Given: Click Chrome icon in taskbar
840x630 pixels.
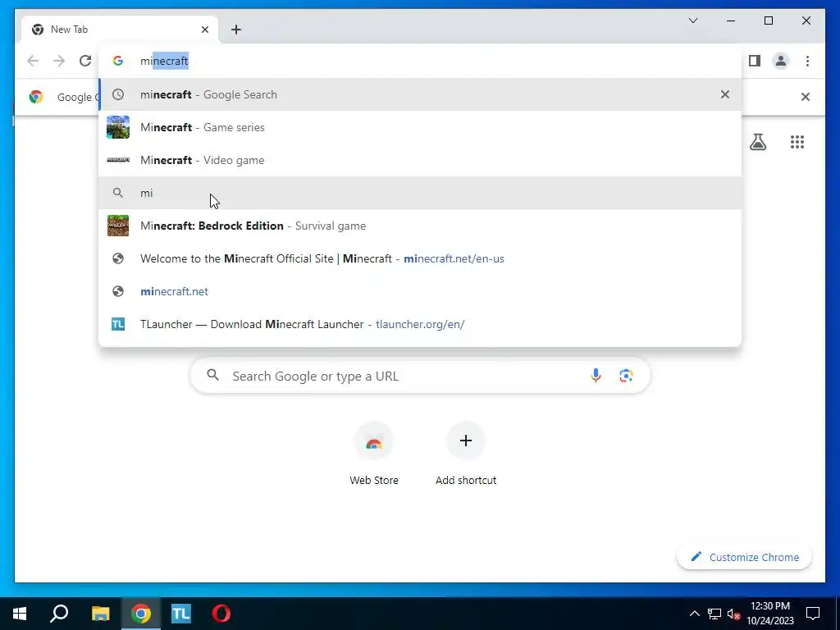Looking at the screenshot, I should click(141, 614).
